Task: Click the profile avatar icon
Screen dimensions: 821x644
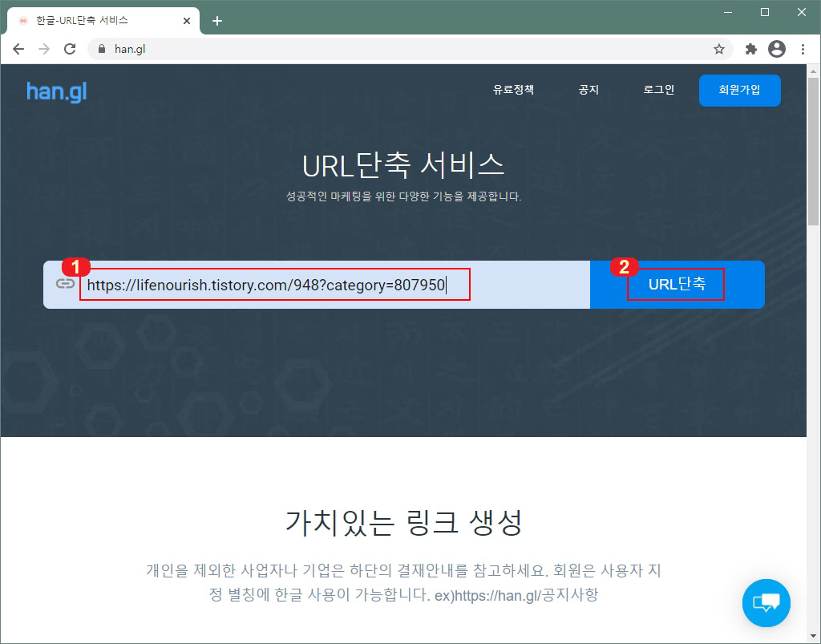Action: click(x=776, y=49)
